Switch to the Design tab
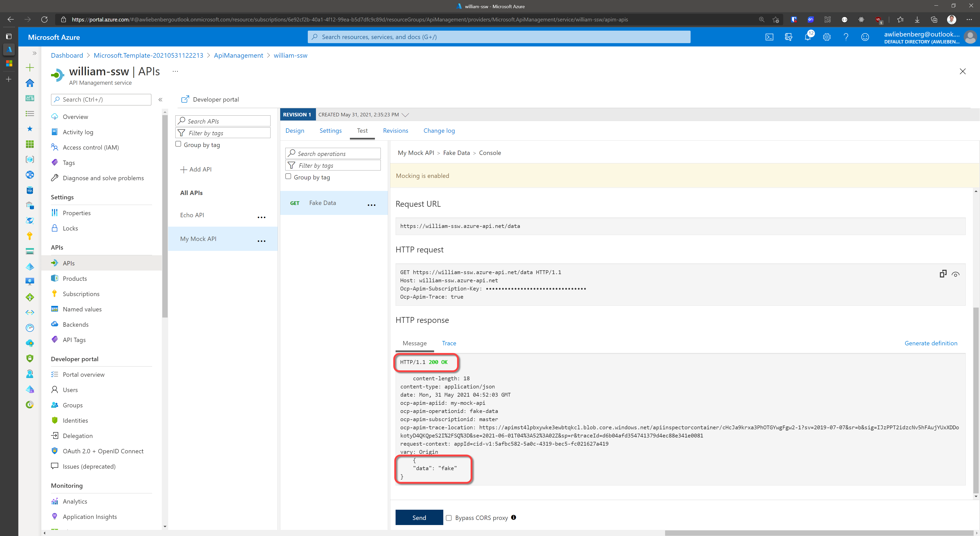The width and height of the screenshot is (980, 536). click(x=295, y=130)
